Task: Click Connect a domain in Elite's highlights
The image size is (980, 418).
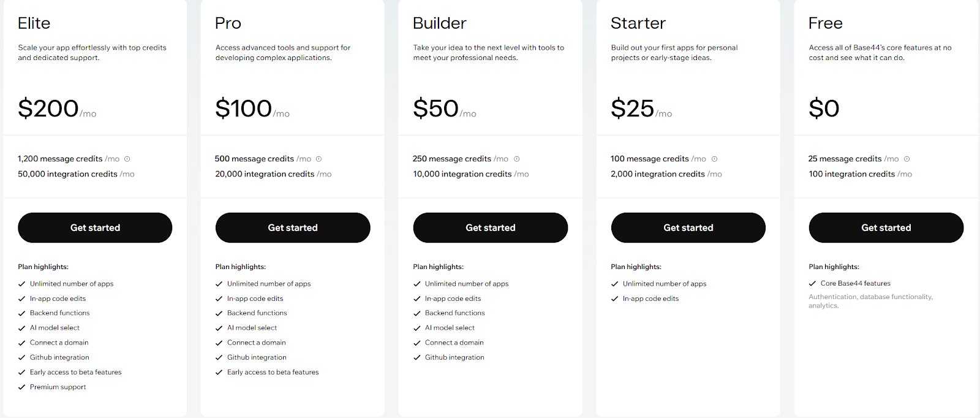Action: [x=59, y=342]
